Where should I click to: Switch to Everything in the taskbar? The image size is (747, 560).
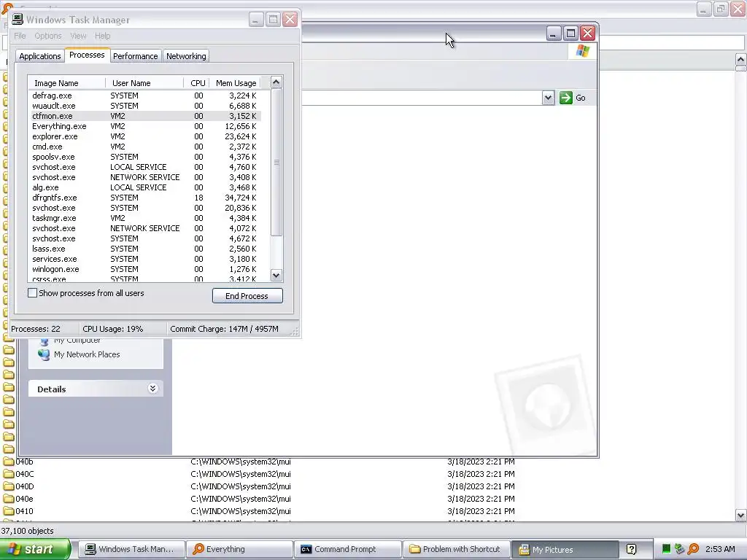[x=239, y=549]
